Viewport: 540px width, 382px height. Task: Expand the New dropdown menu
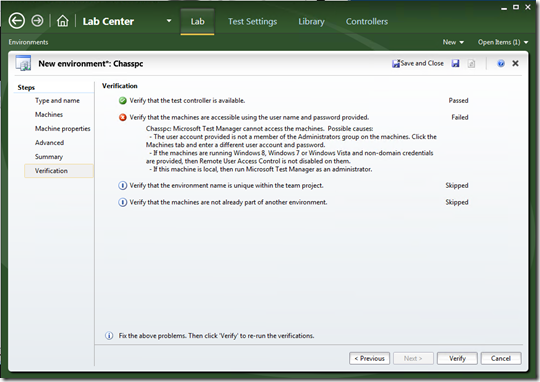coord(453,42)
